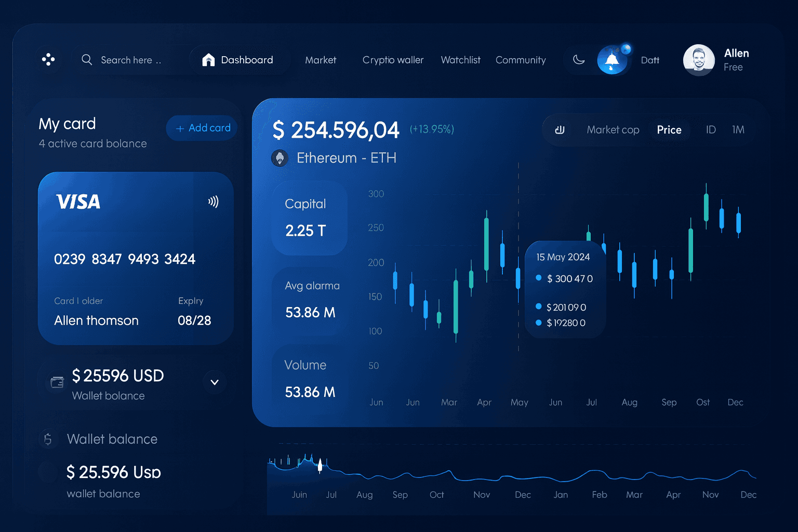Open the 1M timeframe selector
This screenshot has height=532, width=798.
tap(738, 130)
